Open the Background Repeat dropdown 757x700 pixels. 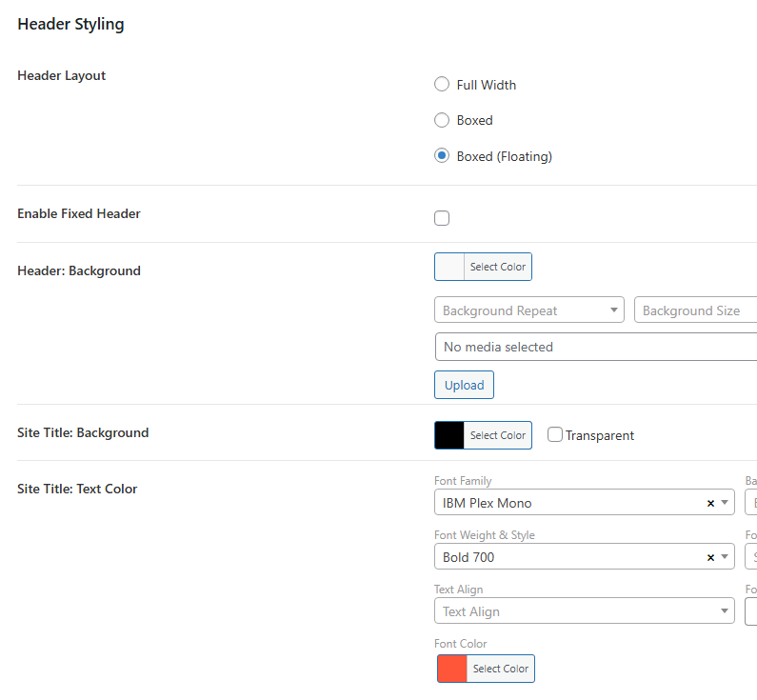528,310
